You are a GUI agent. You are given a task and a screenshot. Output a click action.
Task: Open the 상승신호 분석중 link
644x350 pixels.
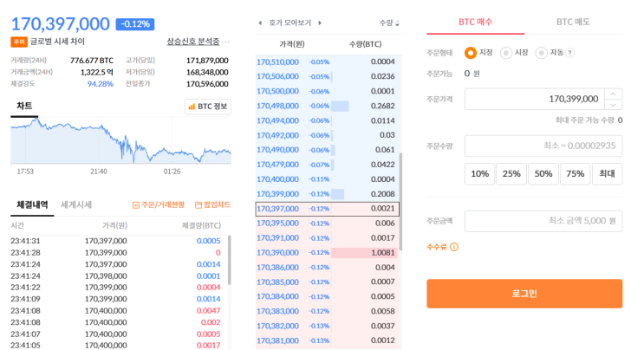click(x=193, y=42)
